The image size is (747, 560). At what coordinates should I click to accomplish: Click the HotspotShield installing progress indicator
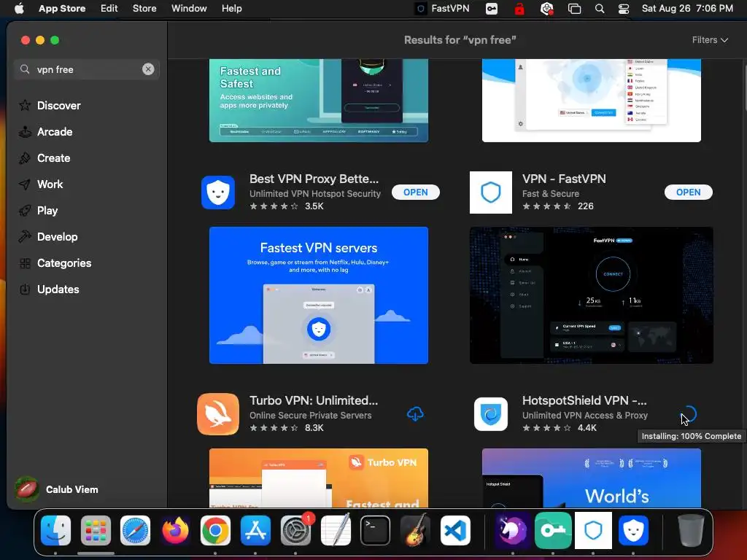coord(689,414)
